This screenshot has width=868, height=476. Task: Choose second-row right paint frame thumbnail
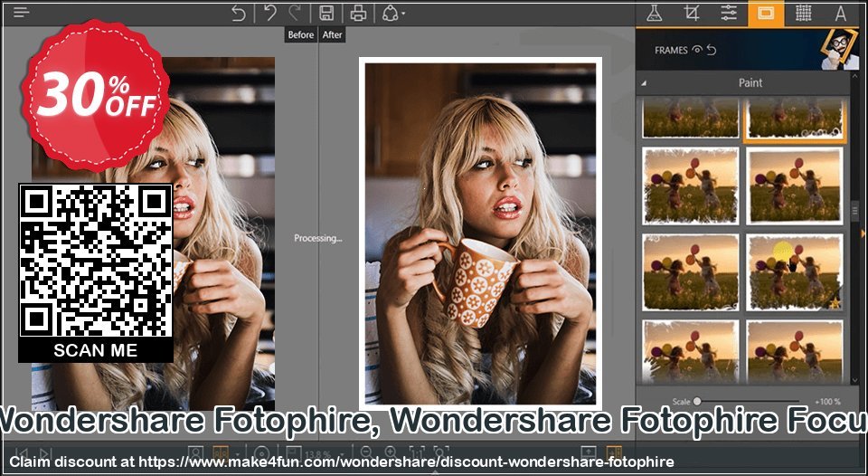[795, 186]
